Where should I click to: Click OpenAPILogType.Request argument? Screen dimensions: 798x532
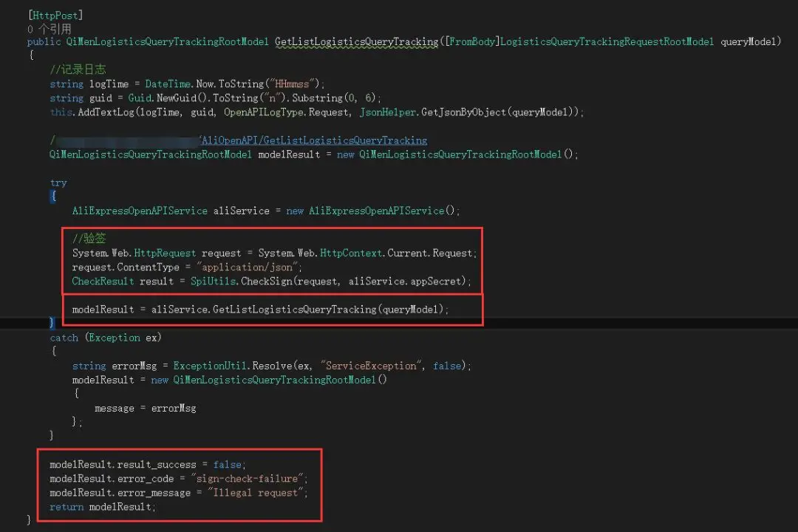coord(287,112)
